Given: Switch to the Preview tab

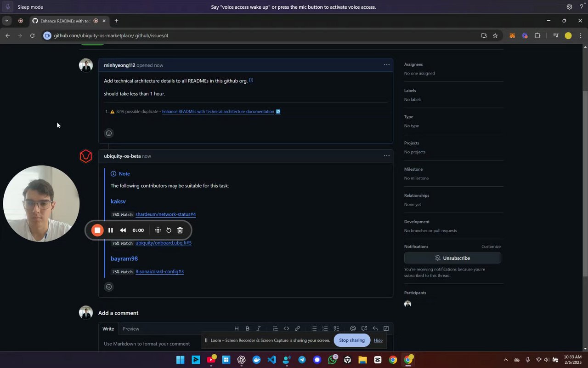Looking at the screenshot, I should [x=131, y=328].
